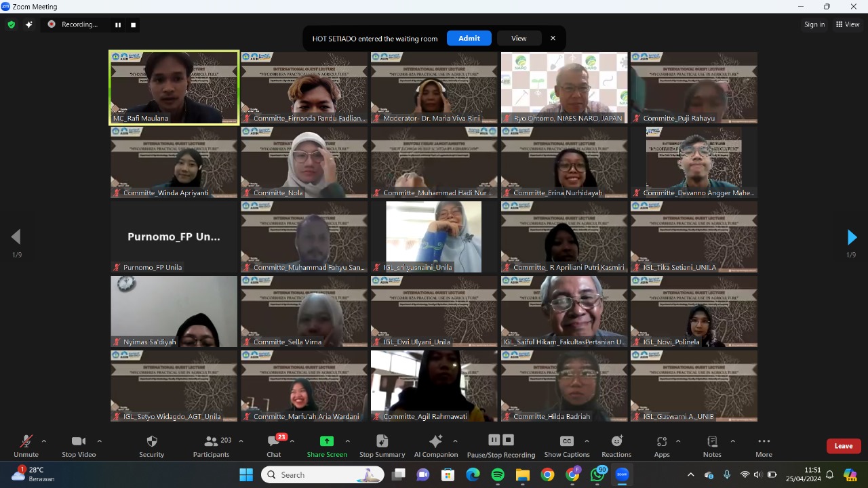868x488 pixels.
Task: Open the Security shield icon
Action: coord(152,442)
